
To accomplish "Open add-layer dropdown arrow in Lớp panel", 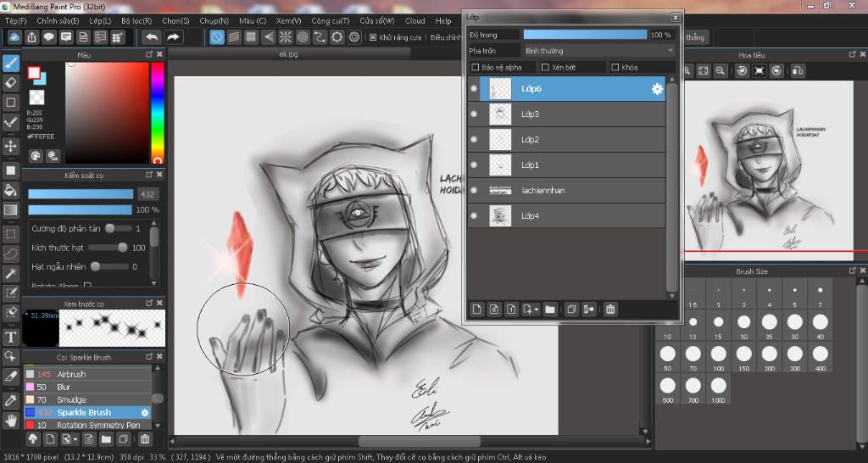I will (x=537, y=310).
